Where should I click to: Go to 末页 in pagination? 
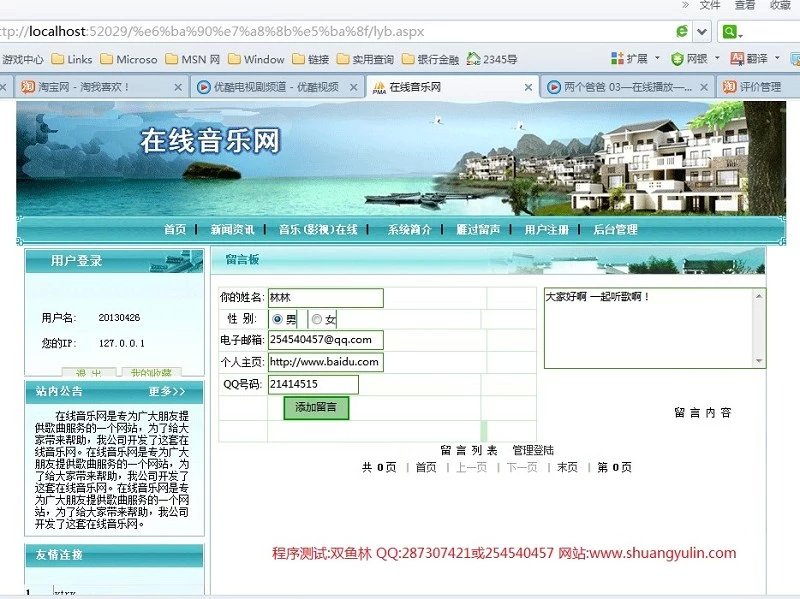(x=567, y=467)
